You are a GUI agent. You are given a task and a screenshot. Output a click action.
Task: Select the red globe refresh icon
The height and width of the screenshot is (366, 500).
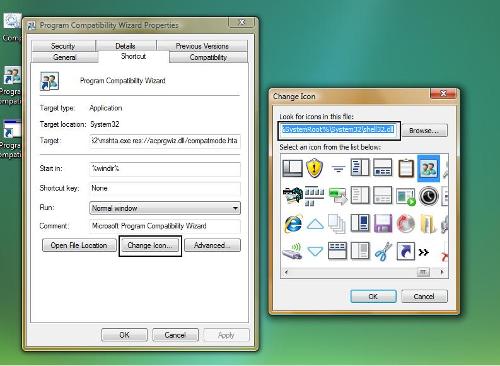[x=406, y=224]
